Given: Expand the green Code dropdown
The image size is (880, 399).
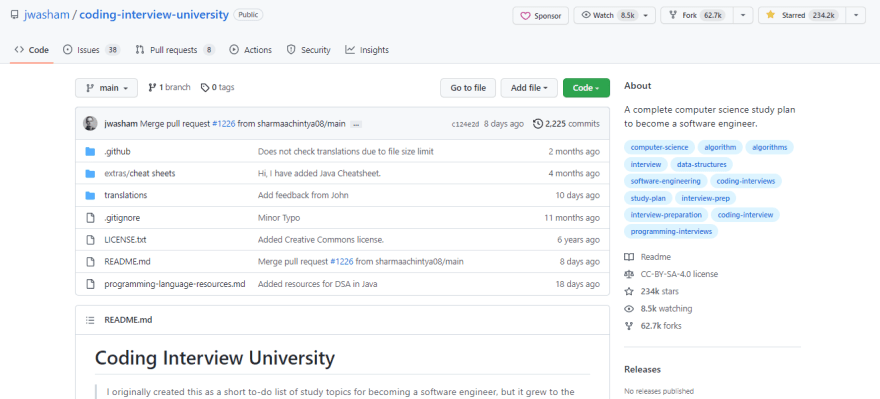Looking at the screenshot, I should coord(586,88).
